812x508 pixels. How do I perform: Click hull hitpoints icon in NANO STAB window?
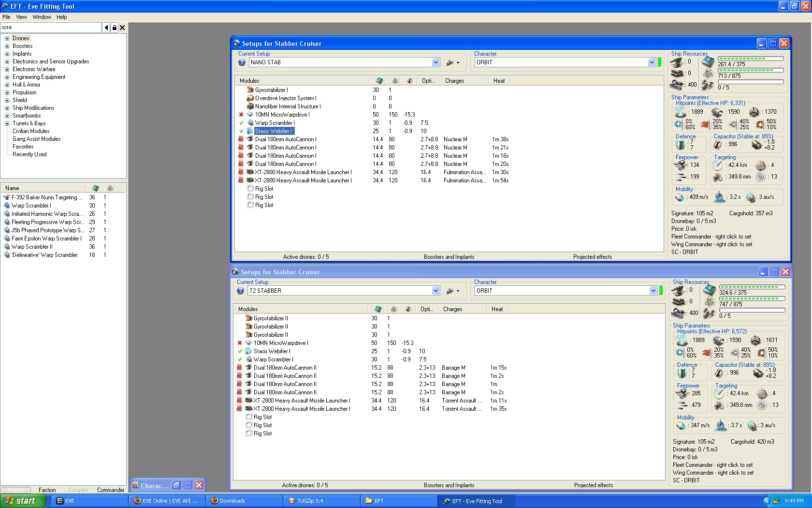tap(754, 112)
